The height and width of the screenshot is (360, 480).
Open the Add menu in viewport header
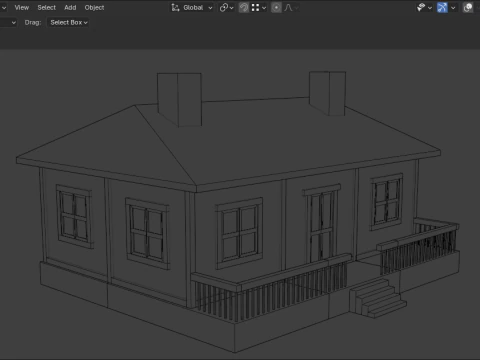coord(70,7)
